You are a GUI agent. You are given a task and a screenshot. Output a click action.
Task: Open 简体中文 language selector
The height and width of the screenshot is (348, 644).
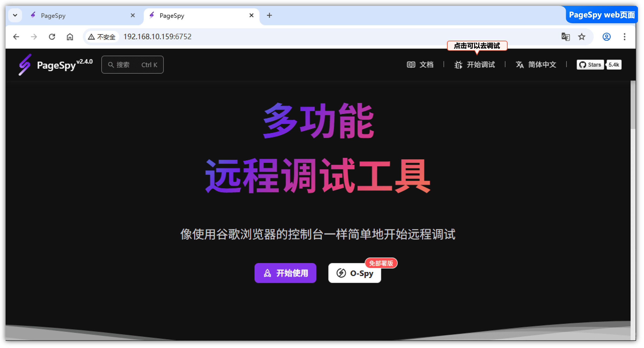tap(536, 65)
